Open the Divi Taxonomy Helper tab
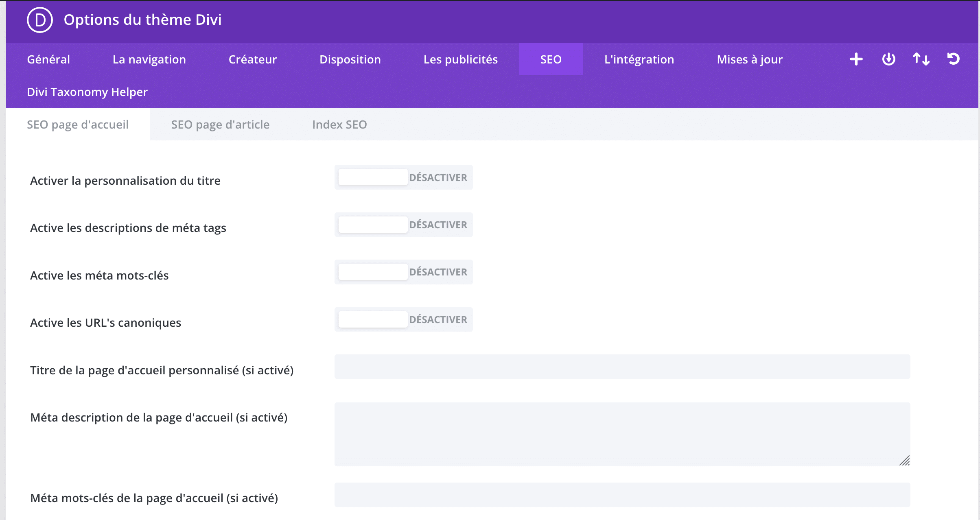Viewport: 980px width, 520px height. 87,92
